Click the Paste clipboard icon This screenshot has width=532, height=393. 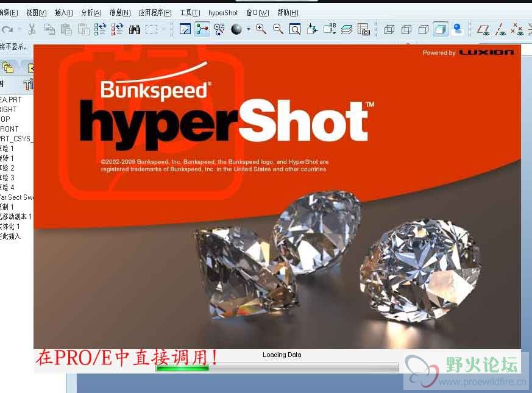point(66,29)
